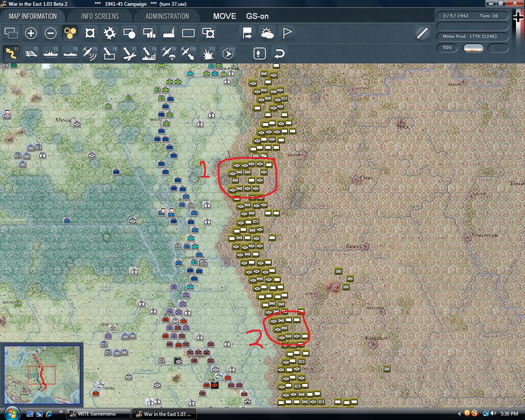
Task: Select the F6 bombing mode icon
Action: (x=110, y=53)
